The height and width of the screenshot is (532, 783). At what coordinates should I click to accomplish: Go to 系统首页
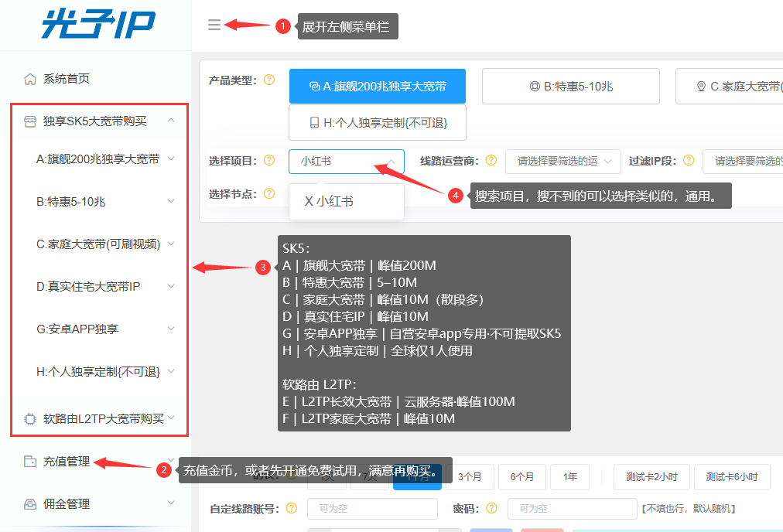(x=67, y=79)
